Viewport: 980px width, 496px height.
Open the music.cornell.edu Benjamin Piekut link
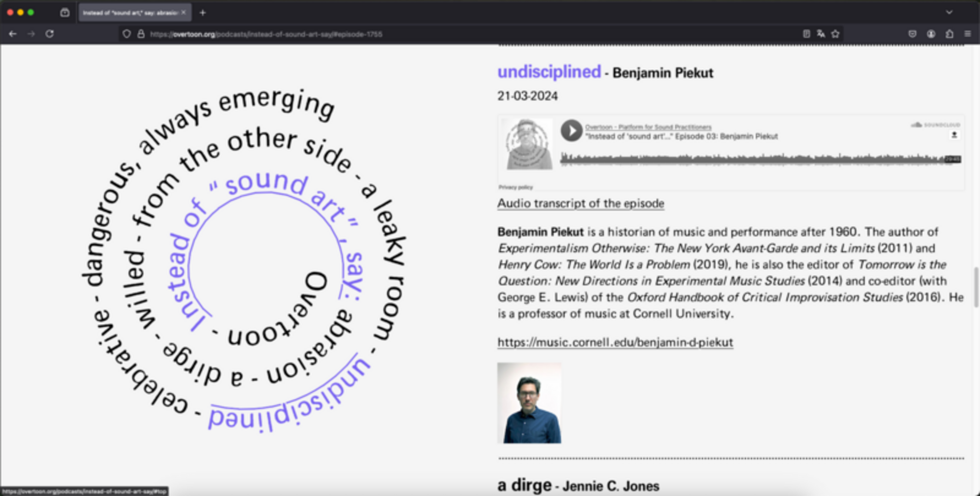tap(615, 342)
